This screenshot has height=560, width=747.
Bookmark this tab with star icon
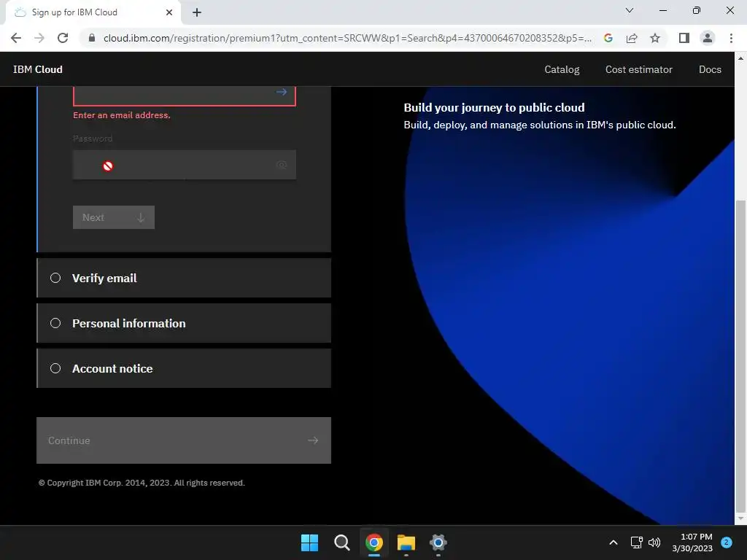(x=655, y=38)
